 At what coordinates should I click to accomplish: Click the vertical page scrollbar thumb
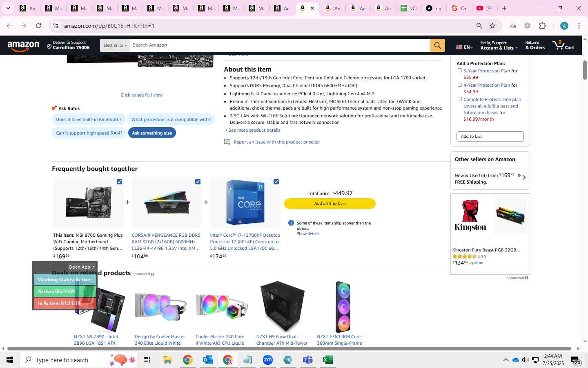click(585, 70)
